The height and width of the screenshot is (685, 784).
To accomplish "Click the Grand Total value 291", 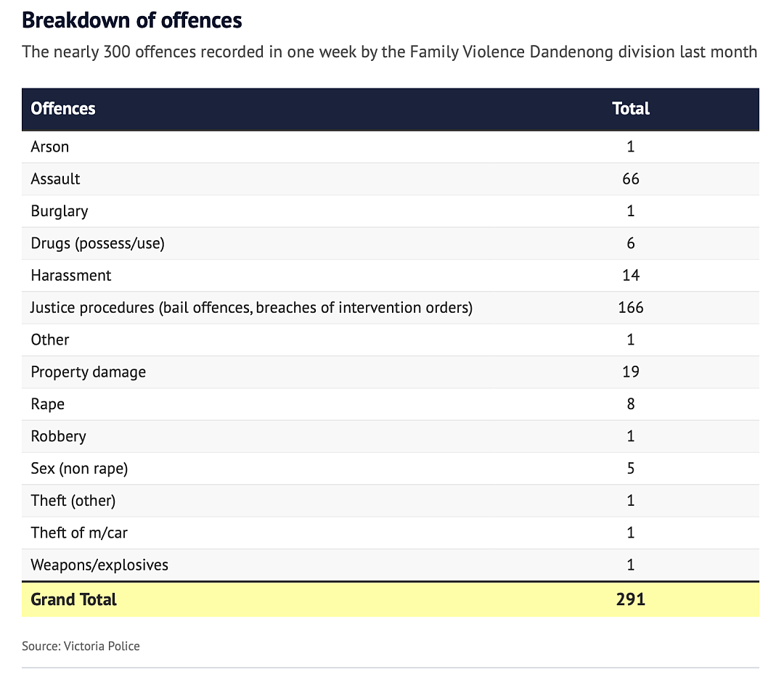I will [x=631, y=599].
